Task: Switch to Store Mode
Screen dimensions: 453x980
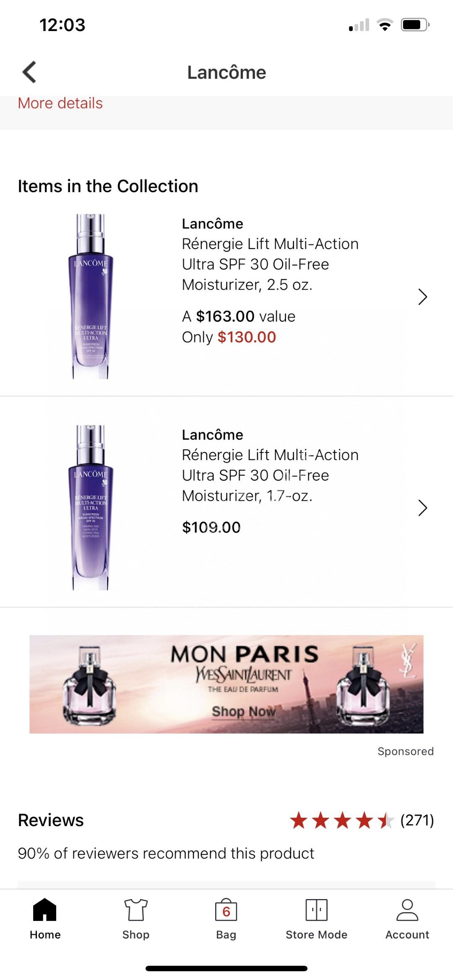Action: tap(317, 910)
